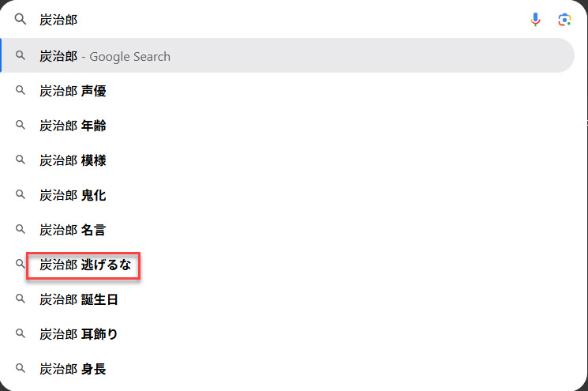Viewport: 588px width, 391px height.
Task: Click the search icon beside 炭治郎 鬼化
Action: click(x=21, y=195)
